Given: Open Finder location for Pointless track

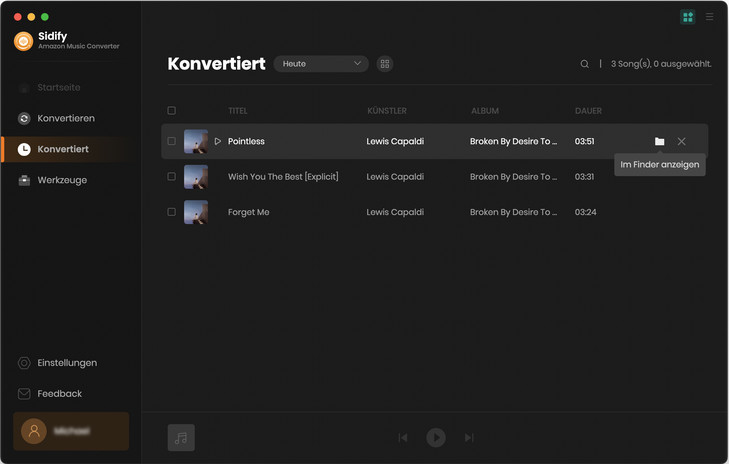Looking at the screenshot, I should [659, 141].
